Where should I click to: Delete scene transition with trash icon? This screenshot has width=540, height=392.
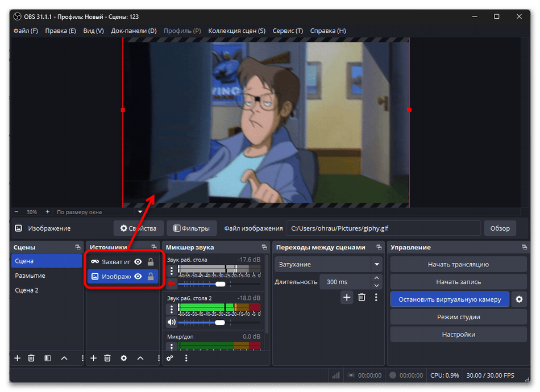click(362, 297)
